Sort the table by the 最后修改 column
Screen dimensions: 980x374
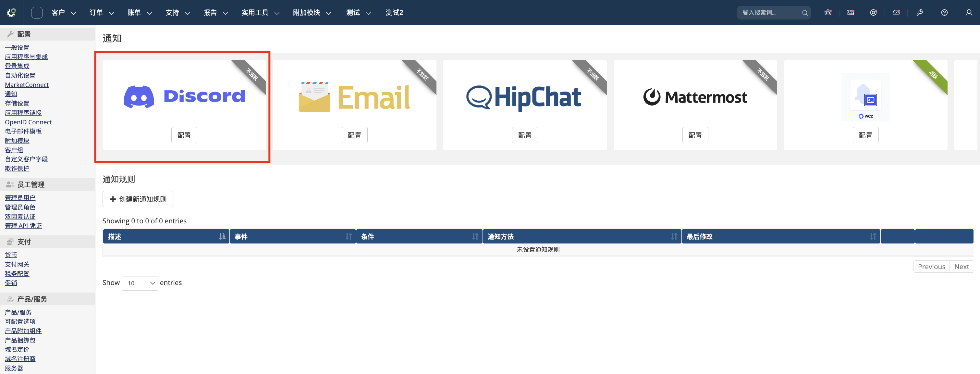[781, 236]
